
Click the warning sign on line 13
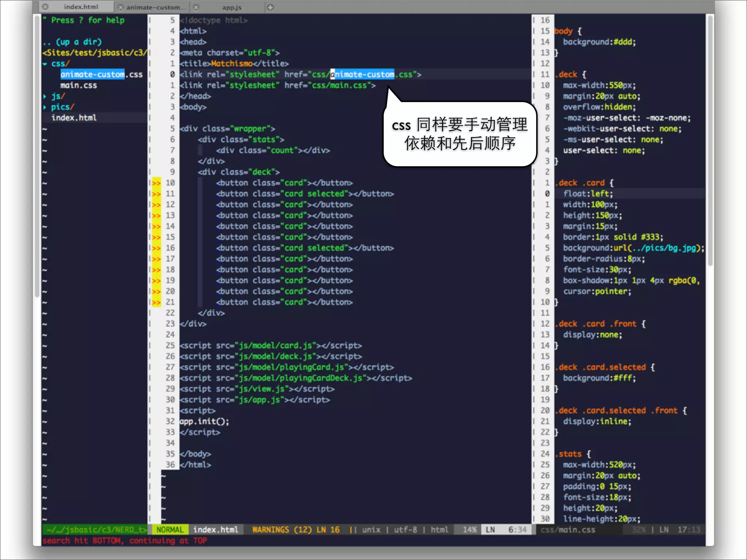point(156,215)
